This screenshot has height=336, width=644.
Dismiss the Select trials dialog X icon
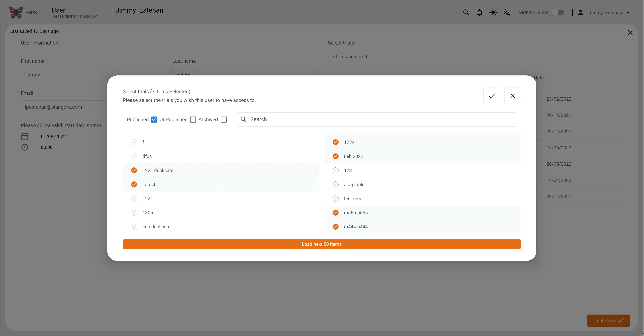[512, 96]
